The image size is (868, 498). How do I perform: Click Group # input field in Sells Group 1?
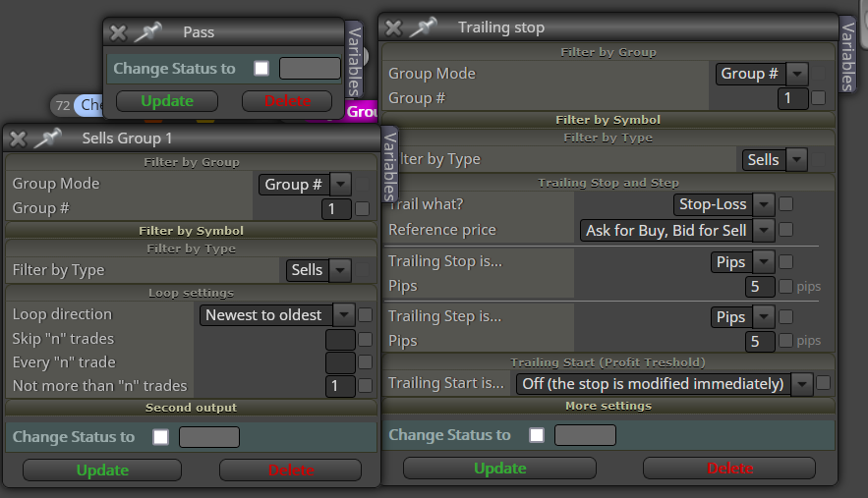[x=336, y=209]
